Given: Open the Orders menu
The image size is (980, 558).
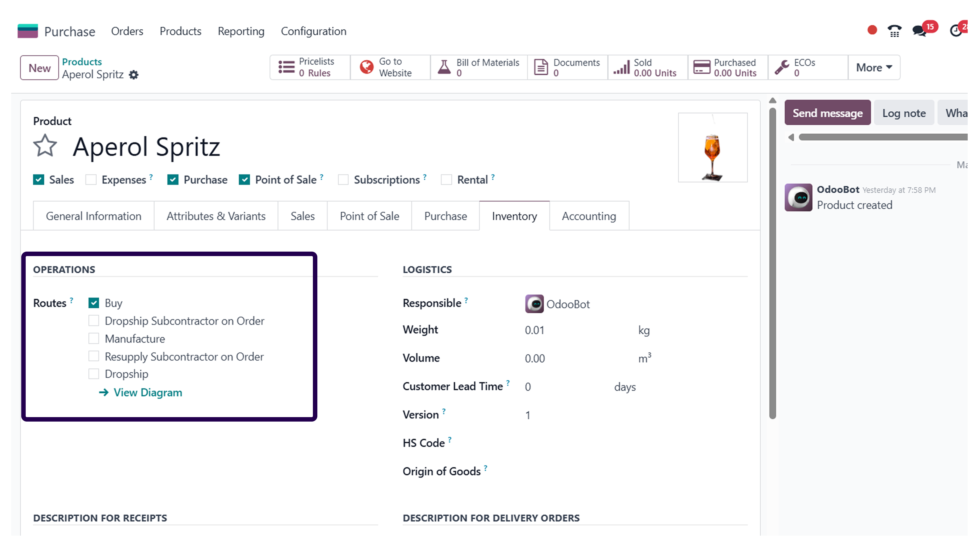Looking at the screenshot, I should click(x=127, y=31).
